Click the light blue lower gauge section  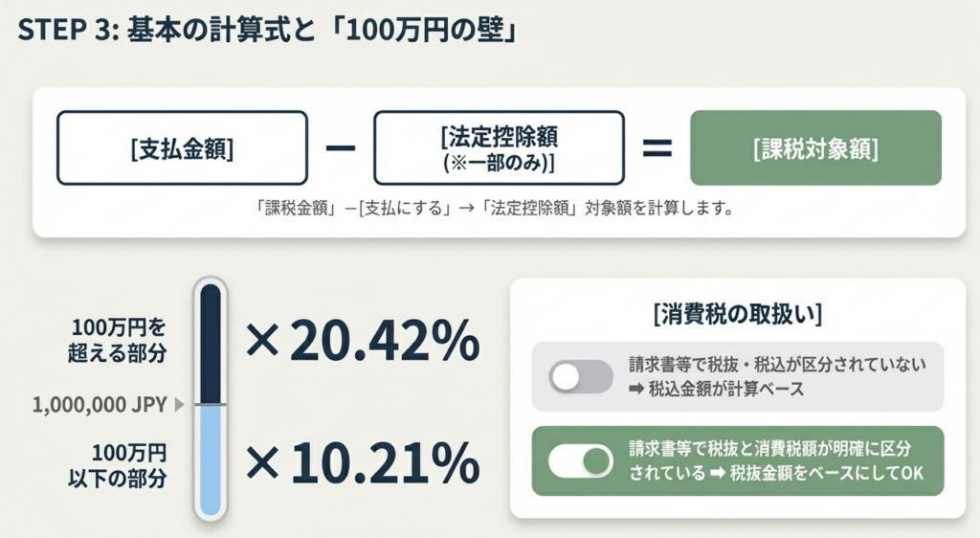pyautogui.click(x=211, y=460)
